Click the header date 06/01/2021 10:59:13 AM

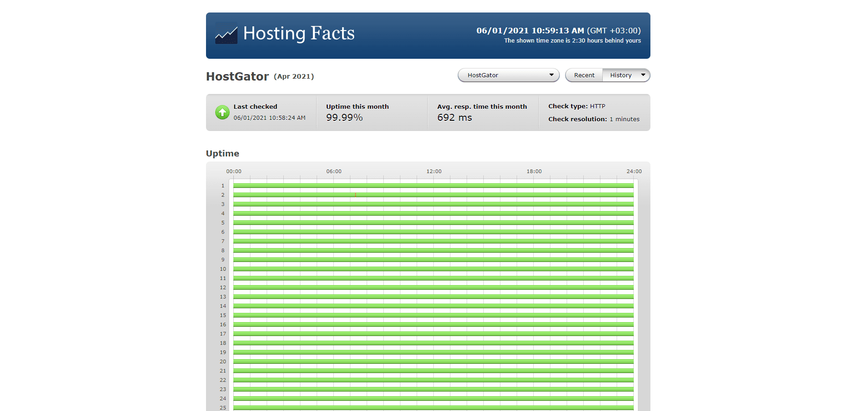click(530, 31)
